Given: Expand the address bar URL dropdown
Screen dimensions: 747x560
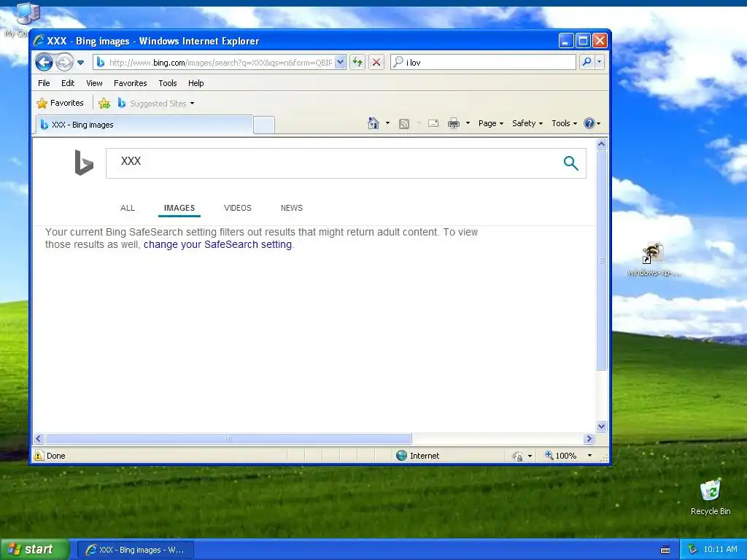Looking at the screenshot, I should pyautogui.click(x=340, y=62).
